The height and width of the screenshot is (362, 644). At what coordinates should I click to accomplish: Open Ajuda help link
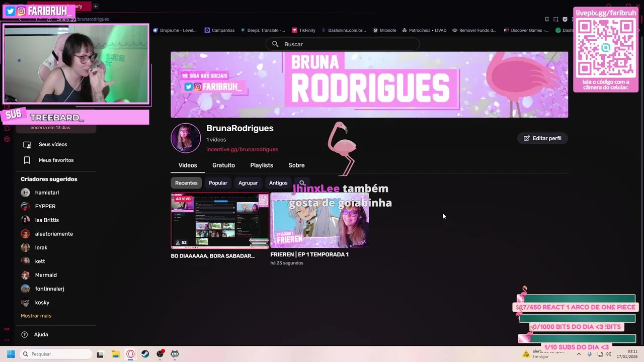click(41, 335)
